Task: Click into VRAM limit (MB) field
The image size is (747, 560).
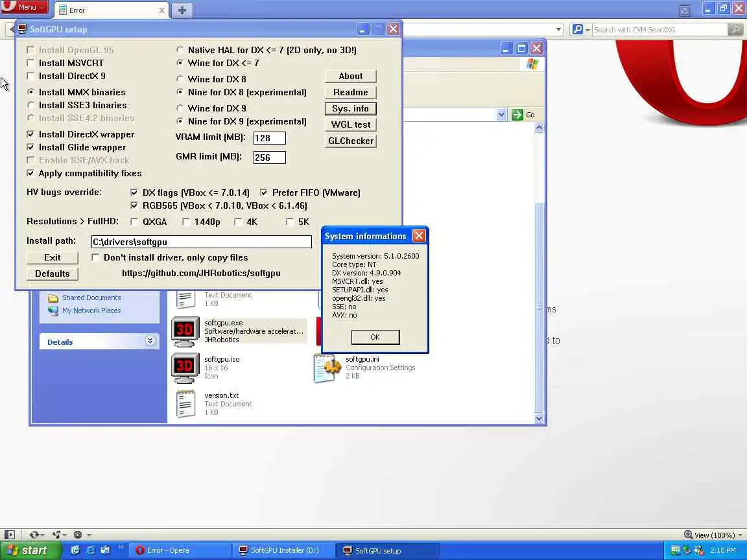Action: pyautogui.click(x=270, y=138)
